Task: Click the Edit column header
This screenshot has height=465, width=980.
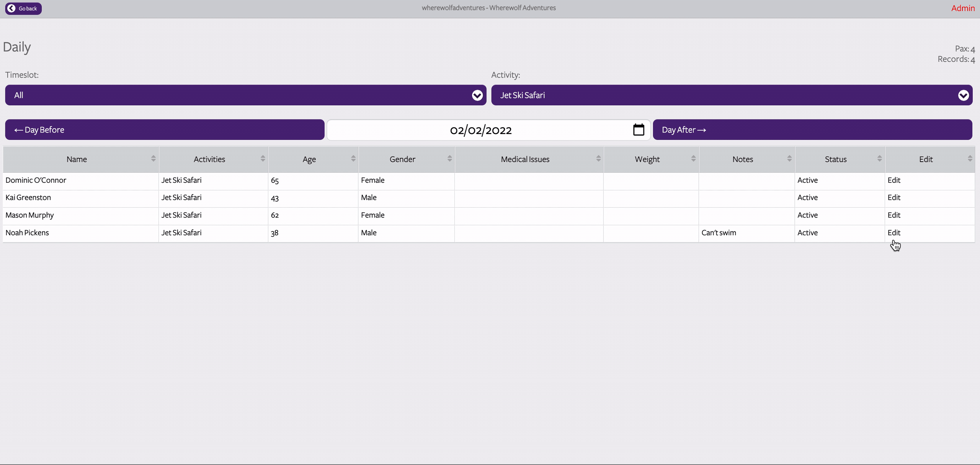Action: pos(930,159)
